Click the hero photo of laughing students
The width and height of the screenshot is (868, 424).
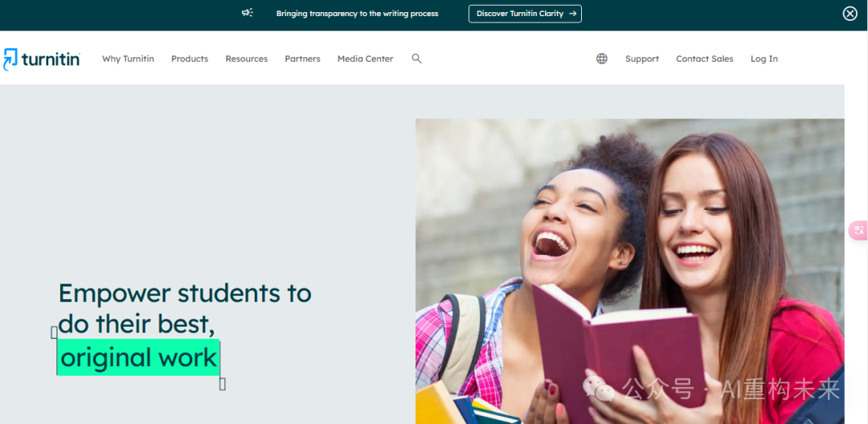(x=630, y=272)
